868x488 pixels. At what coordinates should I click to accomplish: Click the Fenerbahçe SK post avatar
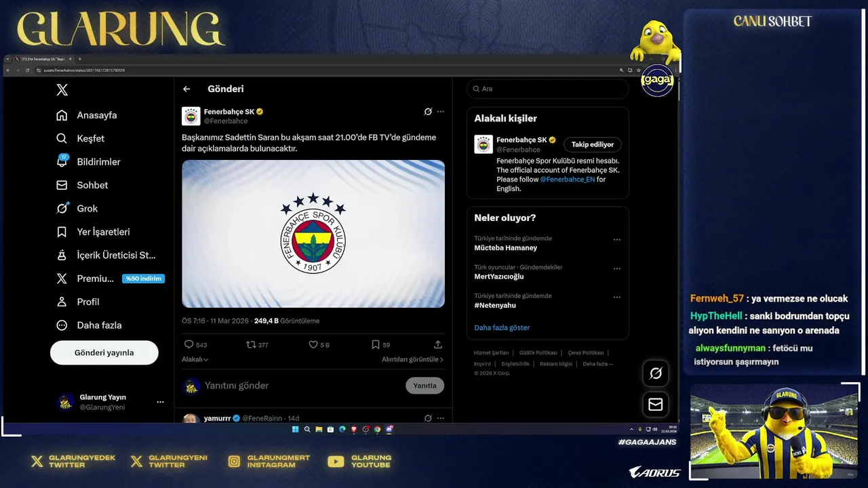tap(191, 116)
